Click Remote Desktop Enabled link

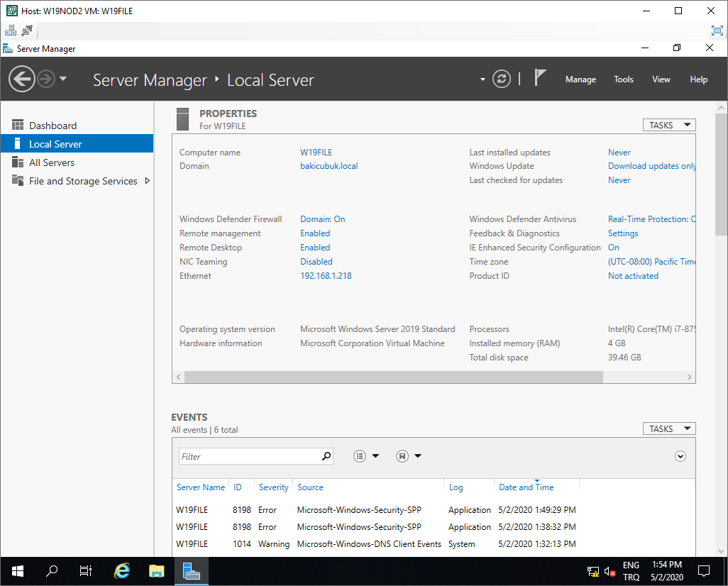315,248
